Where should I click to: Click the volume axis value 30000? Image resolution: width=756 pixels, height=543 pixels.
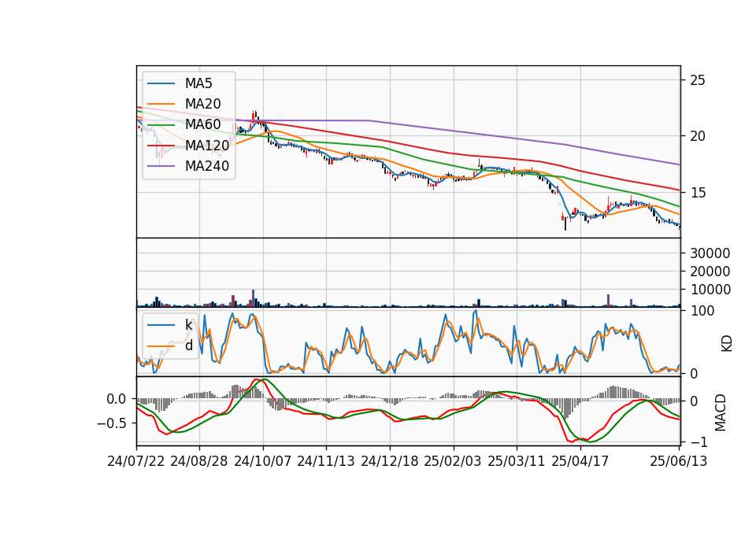[710, 253]
